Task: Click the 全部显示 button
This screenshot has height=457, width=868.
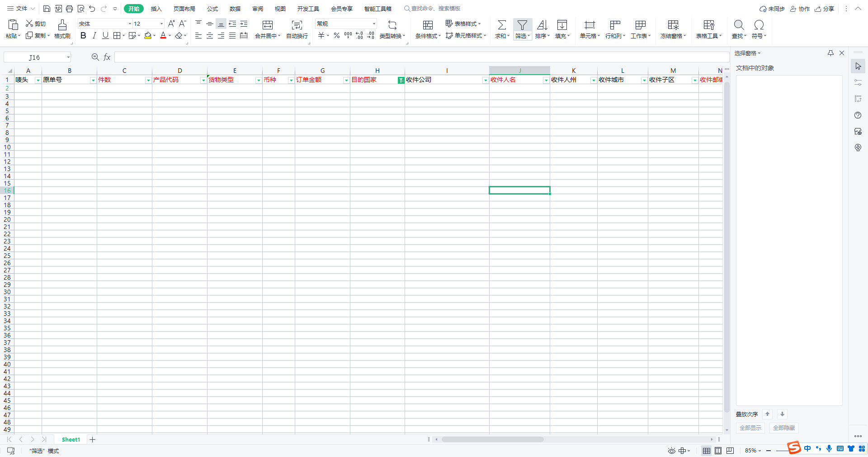Action: (x=750, y=428)
